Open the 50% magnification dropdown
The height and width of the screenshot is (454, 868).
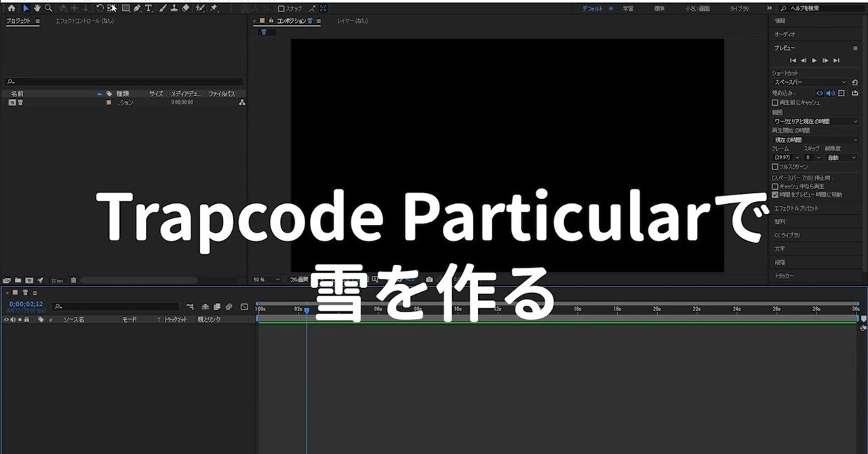click(265, 279)
